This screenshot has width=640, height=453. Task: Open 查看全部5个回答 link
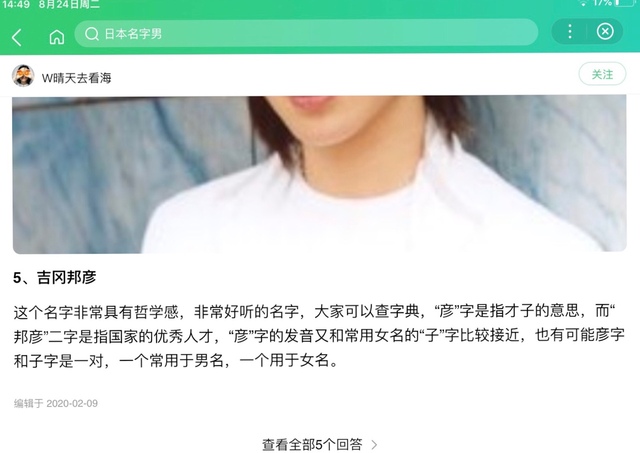(x=312, y=444)
